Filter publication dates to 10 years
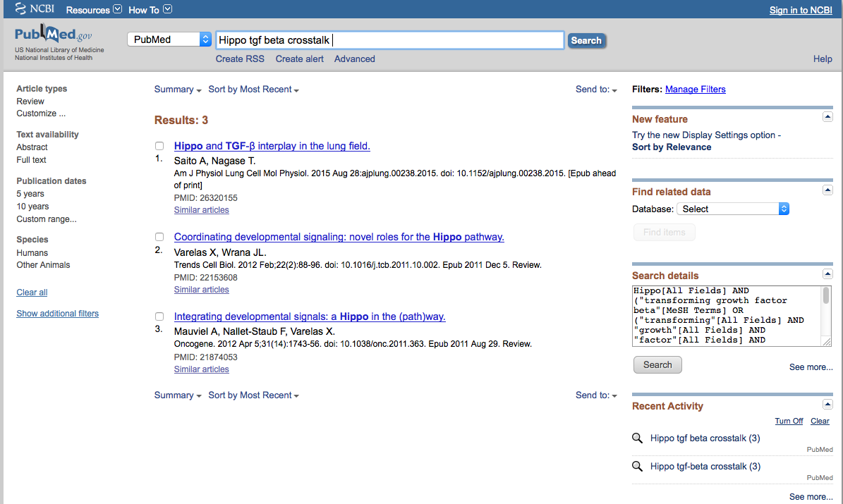This screenshot has width=843, height=504. pyautogui.click(x=32, y=207)
